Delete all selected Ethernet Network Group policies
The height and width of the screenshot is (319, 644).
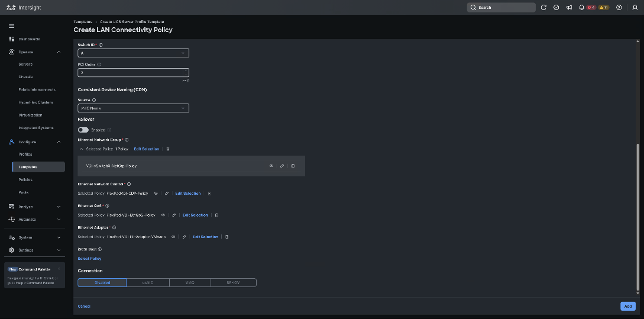tap(167, 149)
